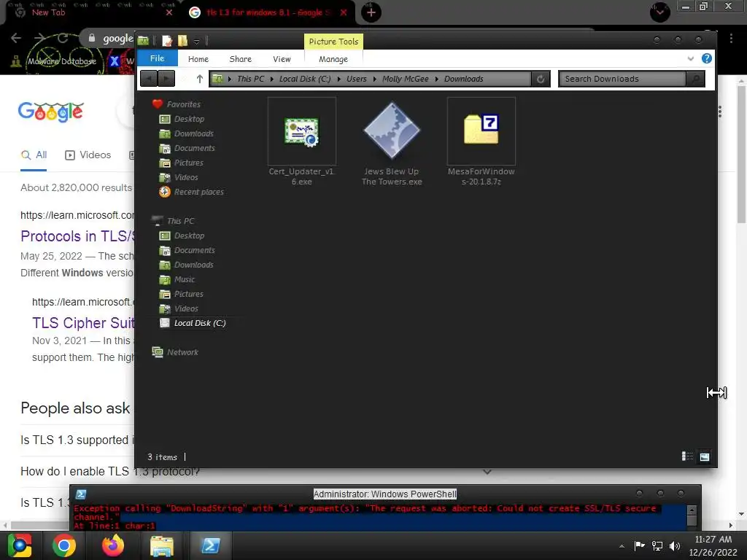The image size is (747, 560).
Task: Click Google logo on search page
Action: pos(51,112)
